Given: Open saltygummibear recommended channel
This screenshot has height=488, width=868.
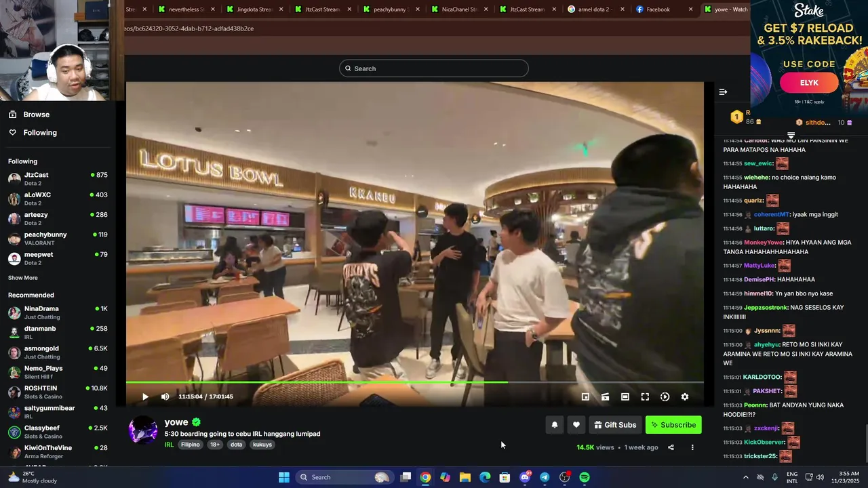Looking at the screenshot, I should [58, 412].
